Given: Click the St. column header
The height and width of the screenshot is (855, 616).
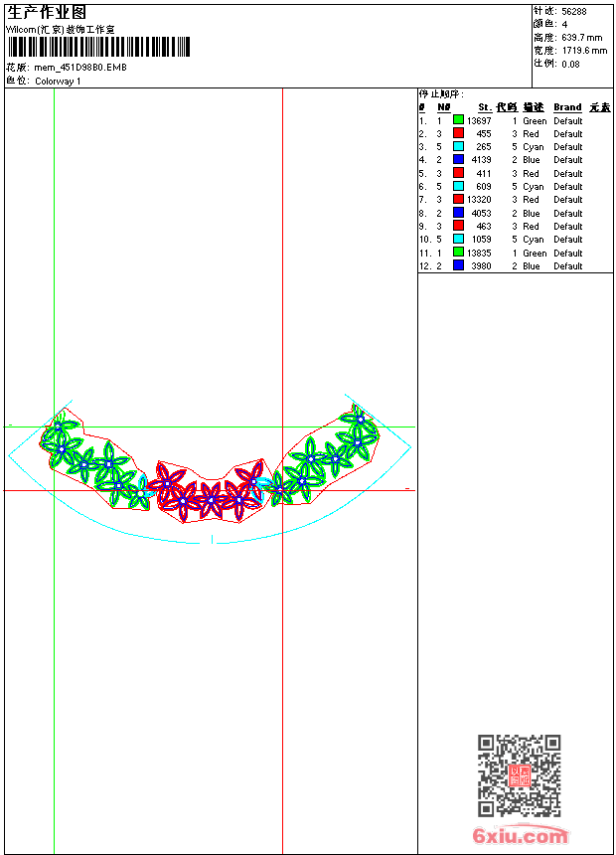Looking at the screenshot, I should pos(484,107).
